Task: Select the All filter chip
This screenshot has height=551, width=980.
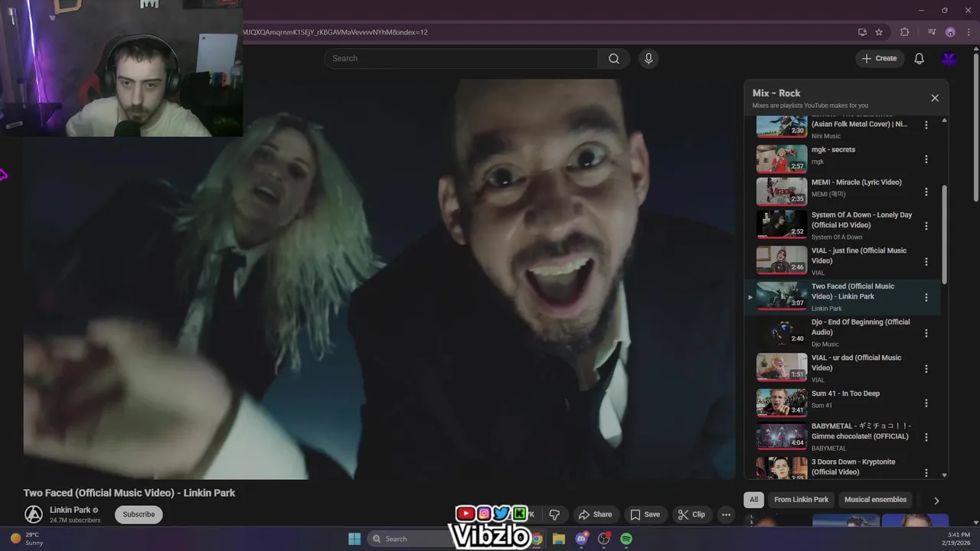Action: (753, 500)
